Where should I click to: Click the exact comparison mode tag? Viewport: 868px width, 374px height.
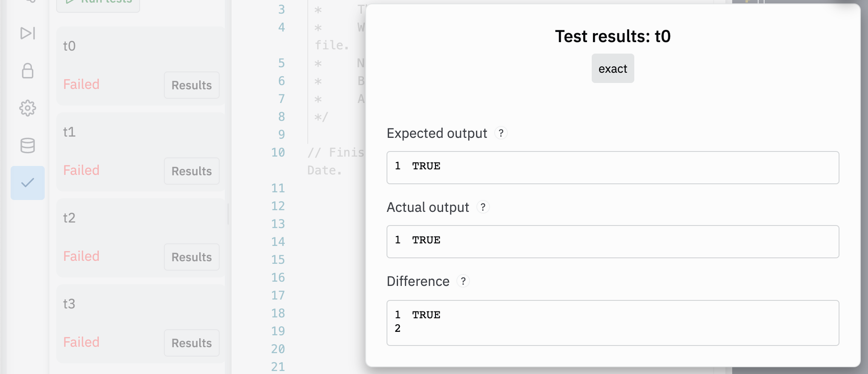click(613, 69)
